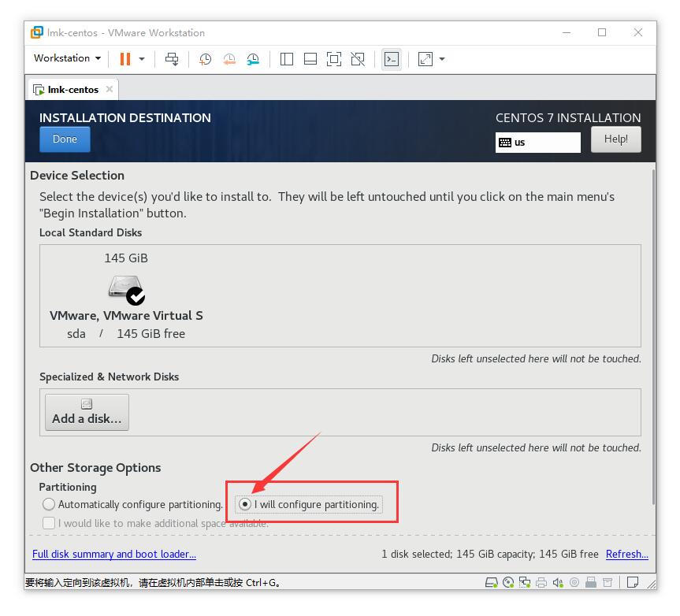Click the hard disk status bar icon
Viewport: 680px width, 616px height.
click(492, 582)
